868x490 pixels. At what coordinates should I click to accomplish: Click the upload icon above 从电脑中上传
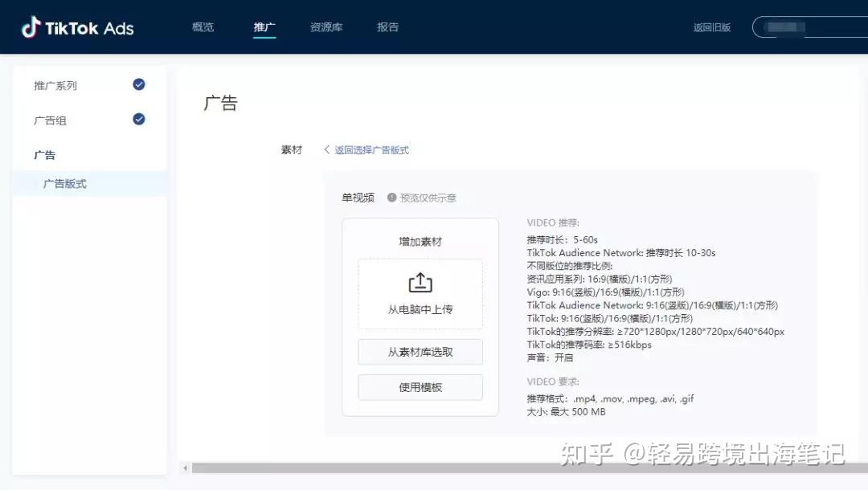coord(420,283)
